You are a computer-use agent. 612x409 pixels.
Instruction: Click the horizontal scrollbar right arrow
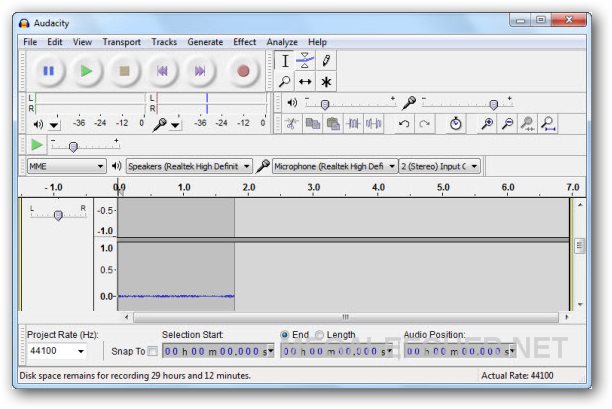[x=566, y=317]
